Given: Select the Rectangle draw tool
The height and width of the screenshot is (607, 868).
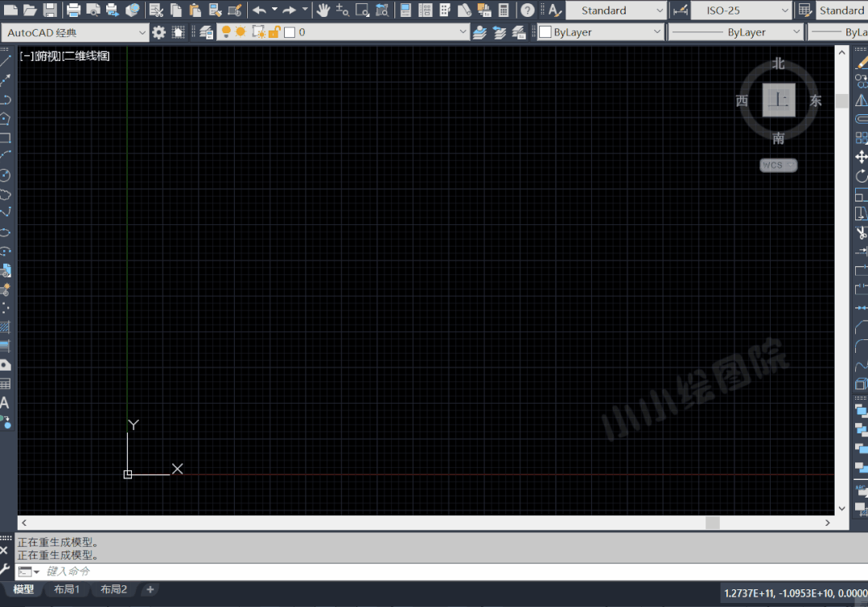Looking at the screenshot, I should (x=6, y=137).
